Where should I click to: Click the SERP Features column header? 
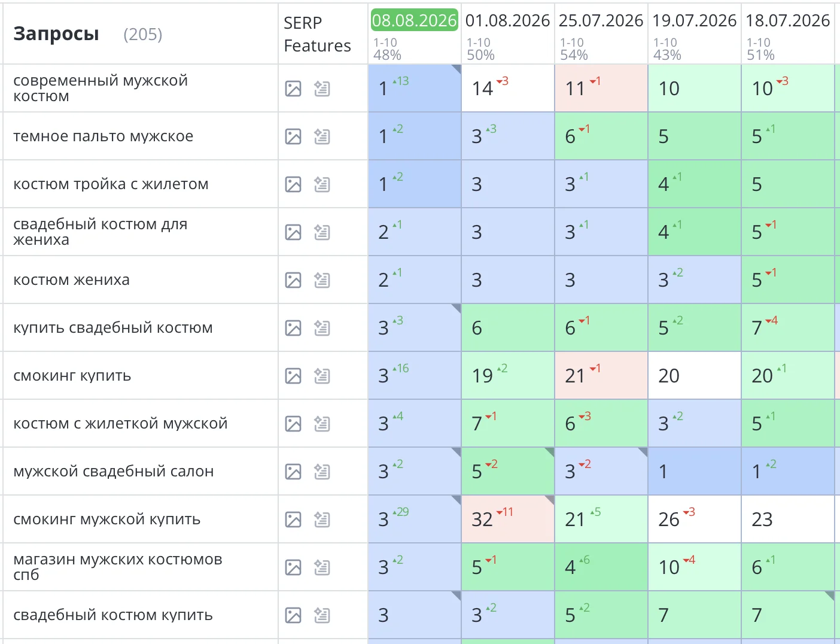(317, 34)
